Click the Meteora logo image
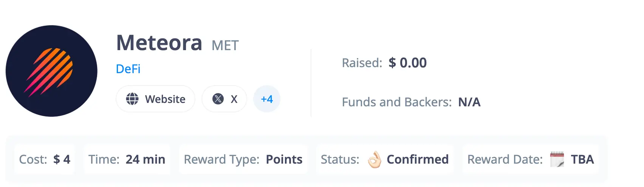Image resolution: width=644 pixels, height=187 pixels. tap(51, 71)
